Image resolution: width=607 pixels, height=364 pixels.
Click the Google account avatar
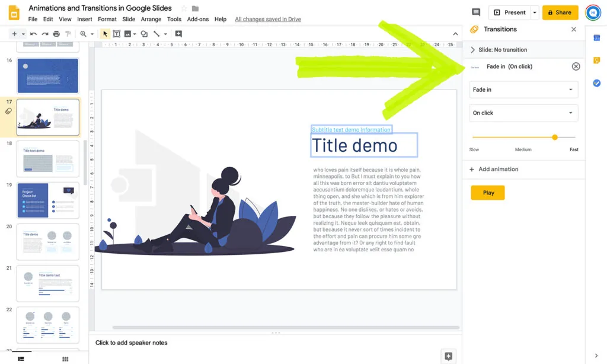tap(593, 12)
